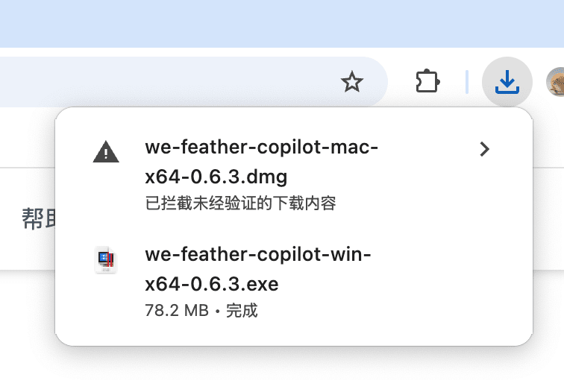Click the x64-0.6.3.dmg second line of the filename
The image size is (564, 392).
[x=216, y=178]
